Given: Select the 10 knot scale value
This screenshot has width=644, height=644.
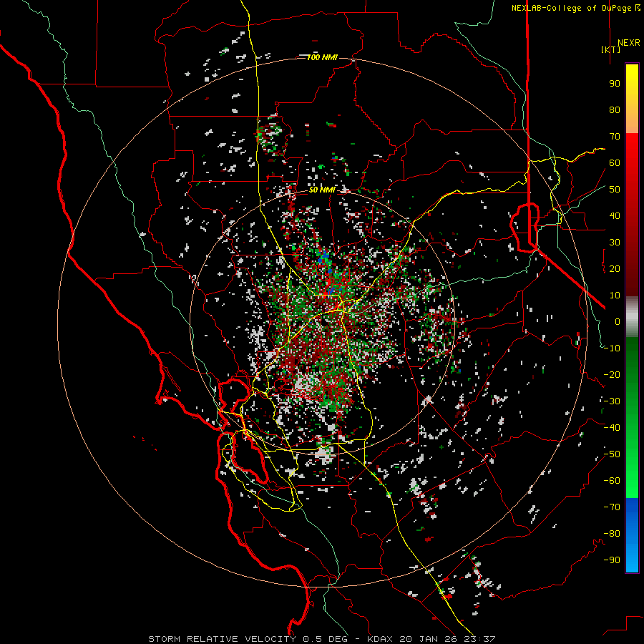Looking at the screenshot, I should 615,296.
